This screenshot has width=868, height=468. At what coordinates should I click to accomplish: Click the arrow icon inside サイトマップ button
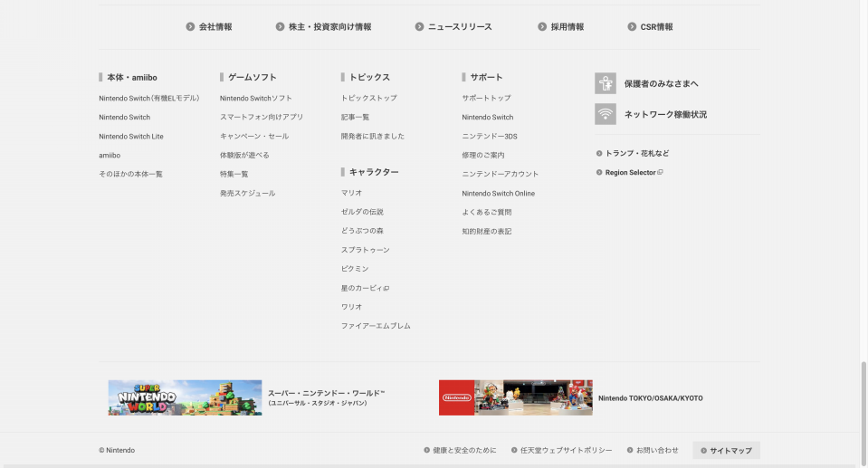click(x=703, y=450)
